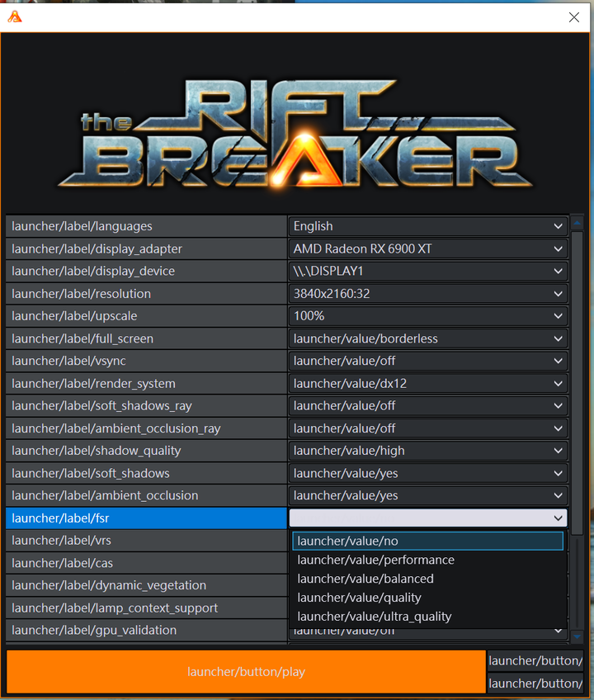Select the launcher/label/soft_shadows_ray label
Viewport: 594px width, 700px height.
click(146, 406)
